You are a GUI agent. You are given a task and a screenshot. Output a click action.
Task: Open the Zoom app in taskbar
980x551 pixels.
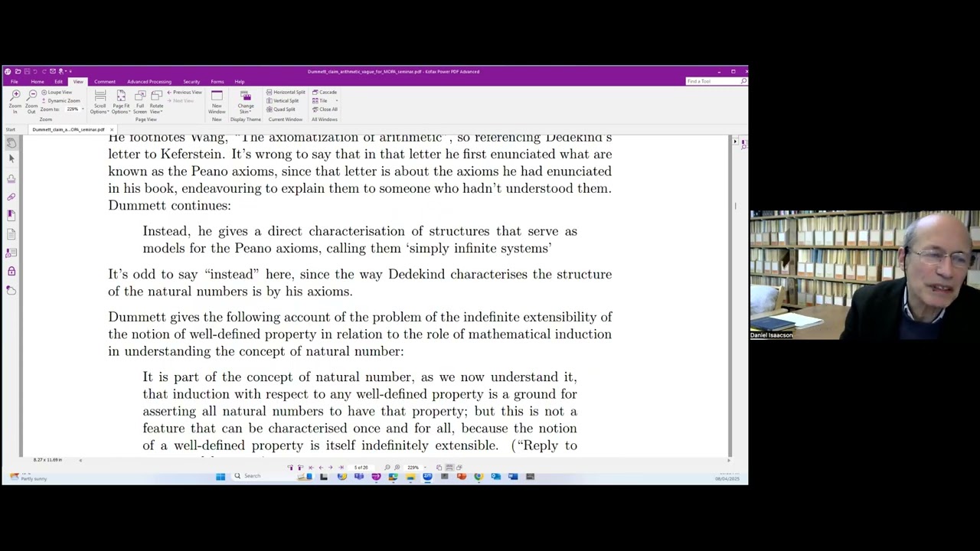(x=427, y=476)
